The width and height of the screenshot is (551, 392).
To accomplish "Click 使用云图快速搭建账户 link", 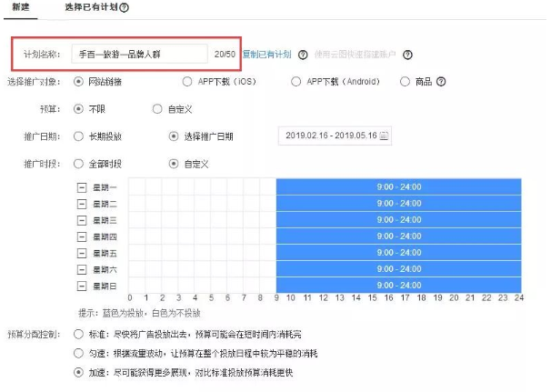I will click(x=355, y=55).
